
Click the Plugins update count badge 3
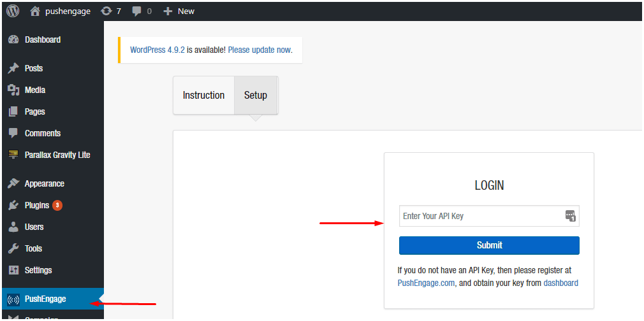[x=57, y=205]
